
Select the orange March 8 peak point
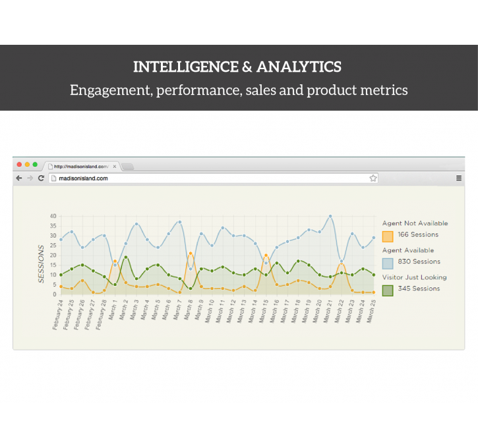pos(191,254)
